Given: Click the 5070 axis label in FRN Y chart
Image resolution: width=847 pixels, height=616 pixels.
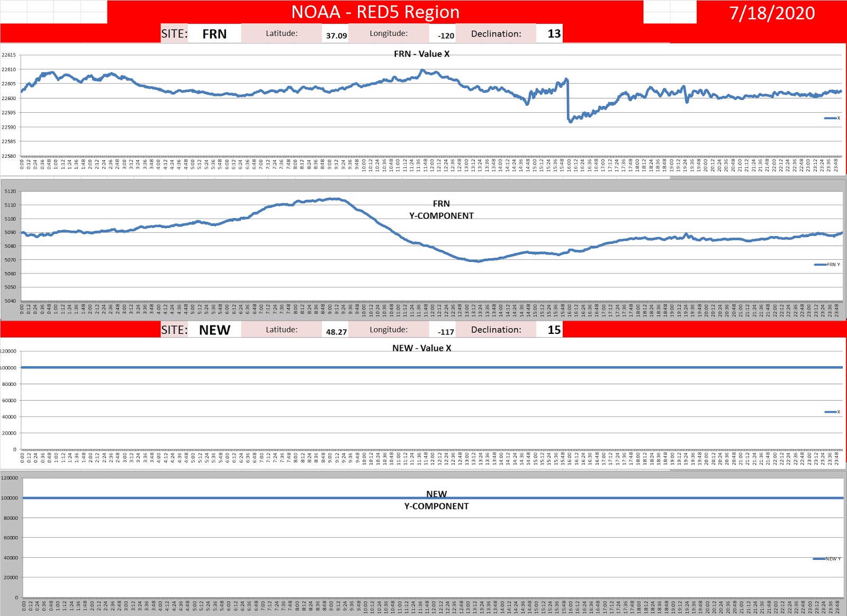Looking at the screenshot, I should [10, 260].
